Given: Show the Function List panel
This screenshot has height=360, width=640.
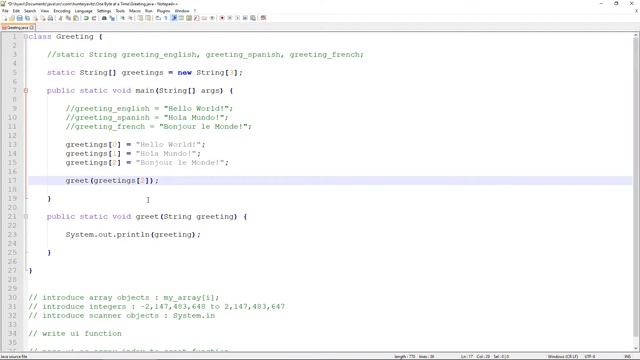Looking at the screenshot, I should click(196, 18).
